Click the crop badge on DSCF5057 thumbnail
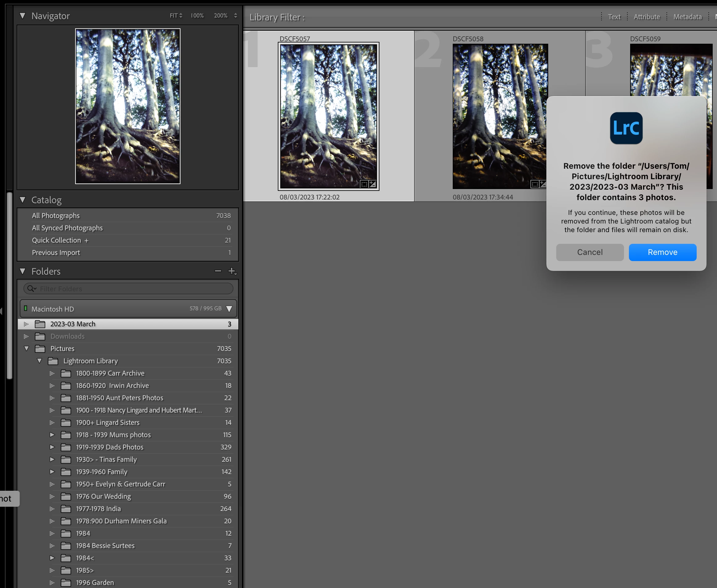 click(x=364, y=184)
